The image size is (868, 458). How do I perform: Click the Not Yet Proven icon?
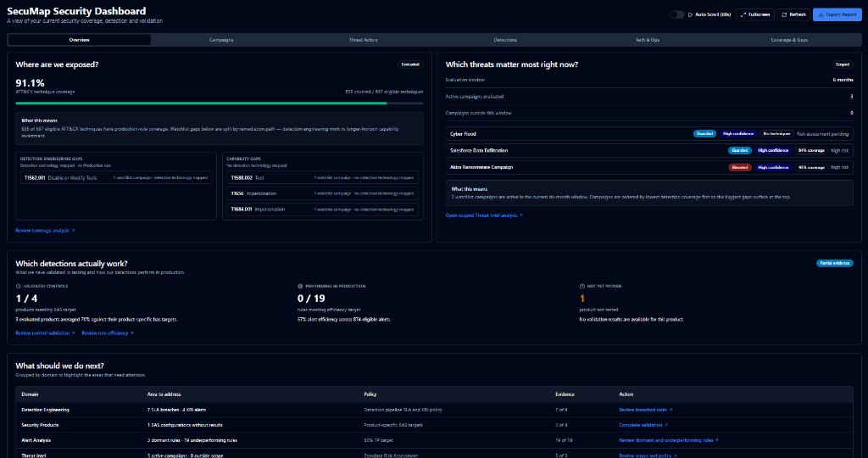click(x=581, y=287)
